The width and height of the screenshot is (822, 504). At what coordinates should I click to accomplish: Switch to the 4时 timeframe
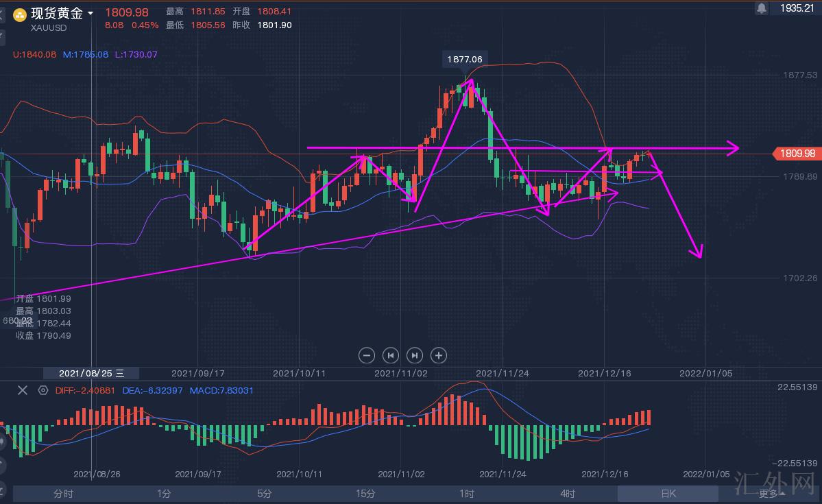[567, 494]
